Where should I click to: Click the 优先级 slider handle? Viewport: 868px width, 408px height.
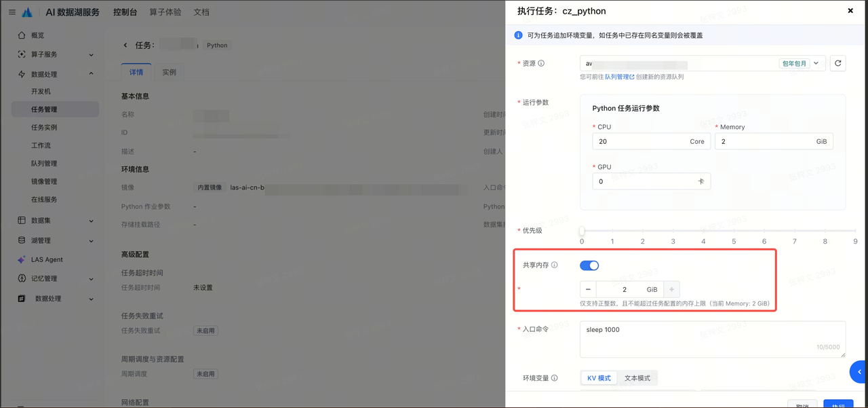[582, 231]
